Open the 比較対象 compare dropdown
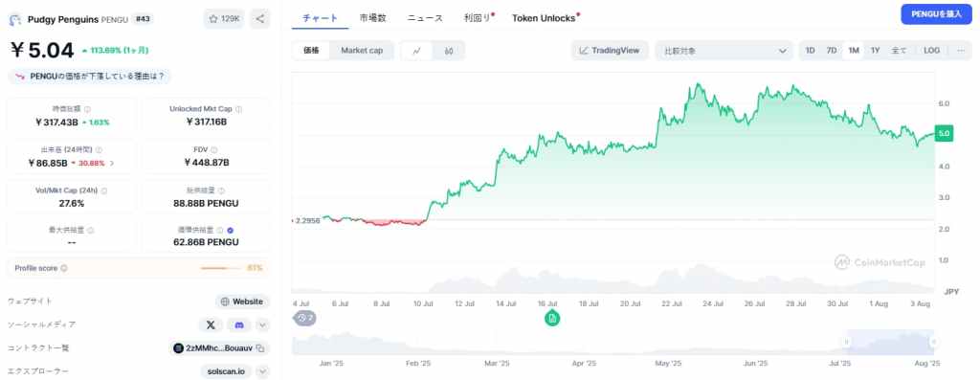980x380 pixels. tap(724, 51)
